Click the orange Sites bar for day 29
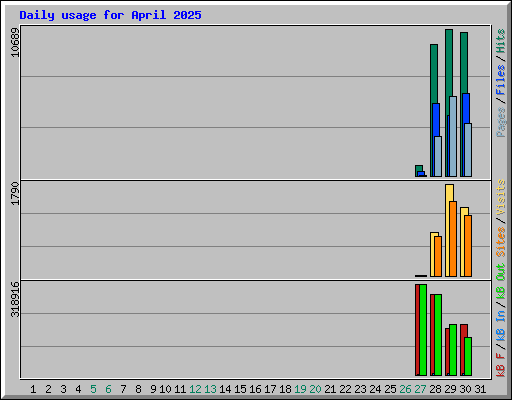The image size is (512, 400). tap(453, 239)
